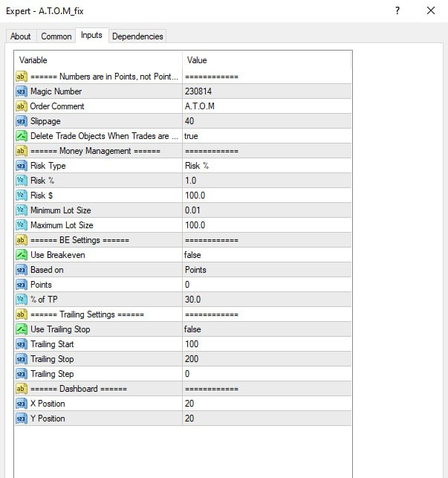Click the Slippage integer icon

pyautogui.click(x=22, y=121)
